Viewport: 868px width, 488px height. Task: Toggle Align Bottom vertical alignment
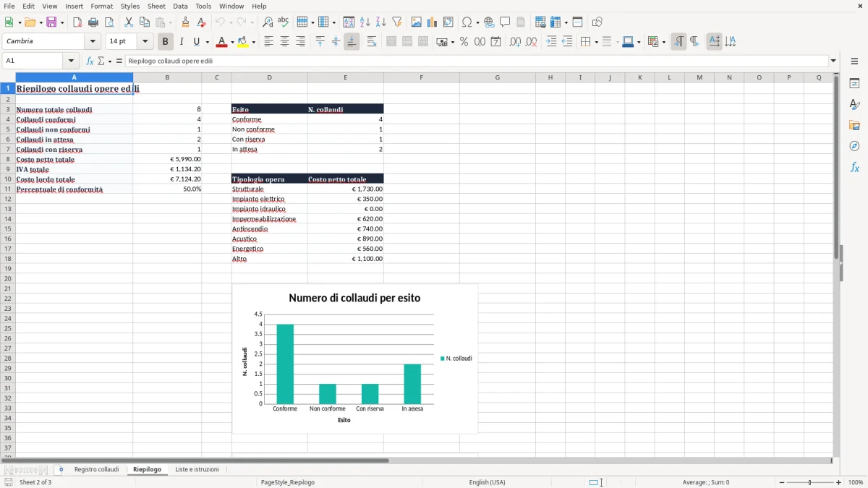coord(352,42)
